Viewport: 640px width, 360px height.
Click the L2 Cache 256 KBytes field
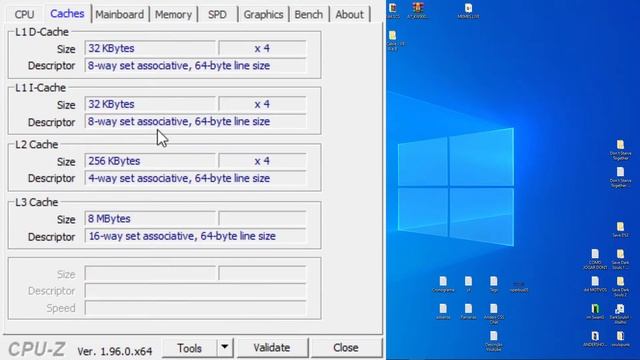(150, 161)
